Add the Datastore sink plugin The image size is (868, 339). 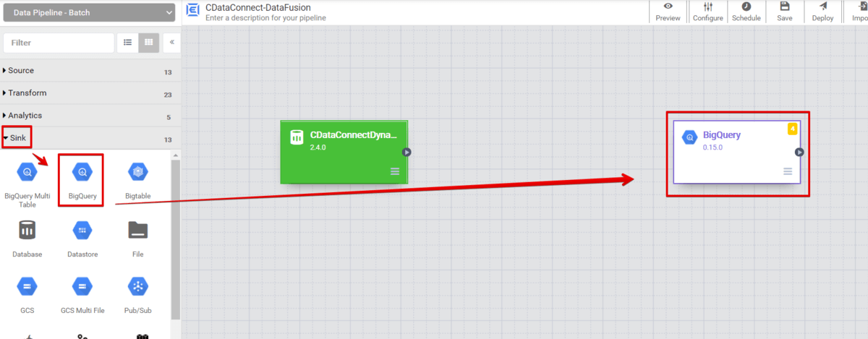(x=82, y=239)
